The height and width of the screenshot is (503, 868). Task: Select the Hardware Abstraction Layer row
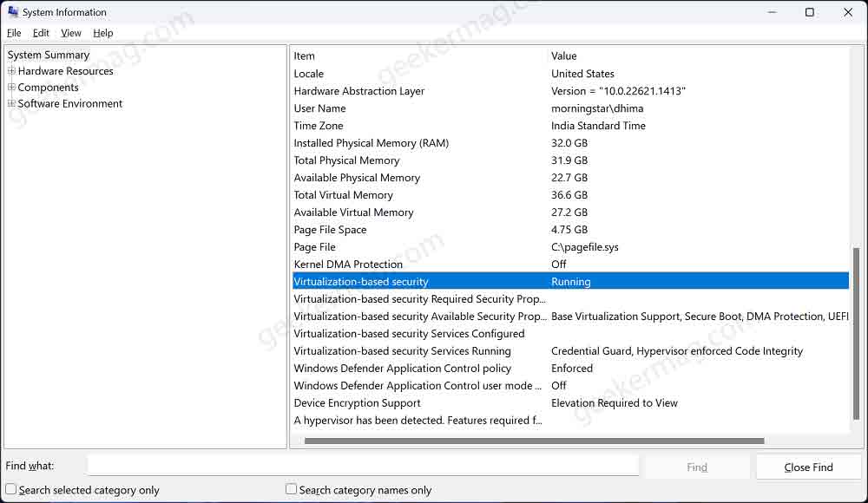coord(571,91)
